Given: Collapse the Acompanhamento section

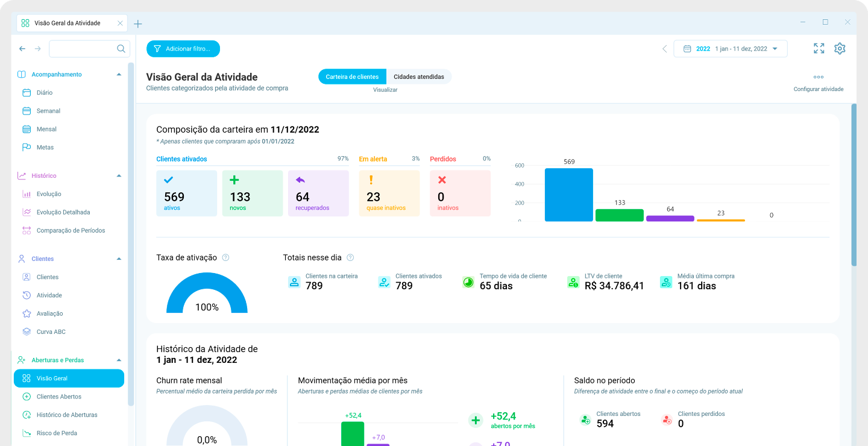Looking at the screenshot, I should (x=119, y=74).
